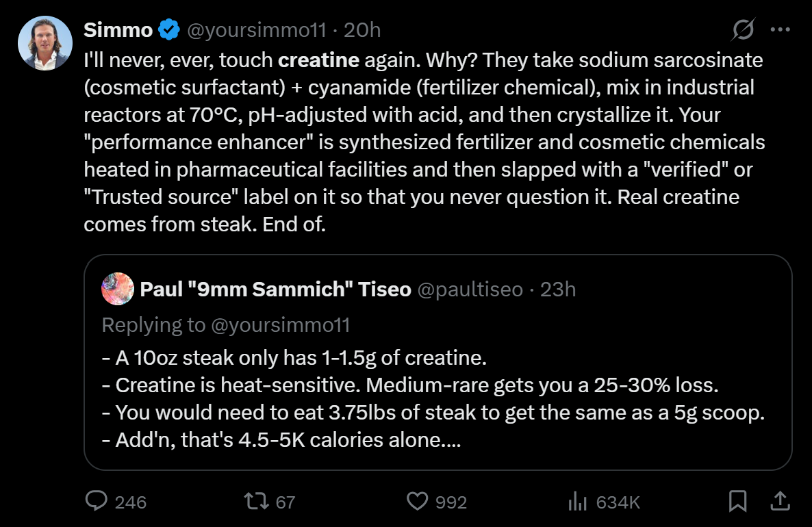This screenshot has height=527, width=812.
Task: Click the Simmo display name
Action: (x=118, y=30)
